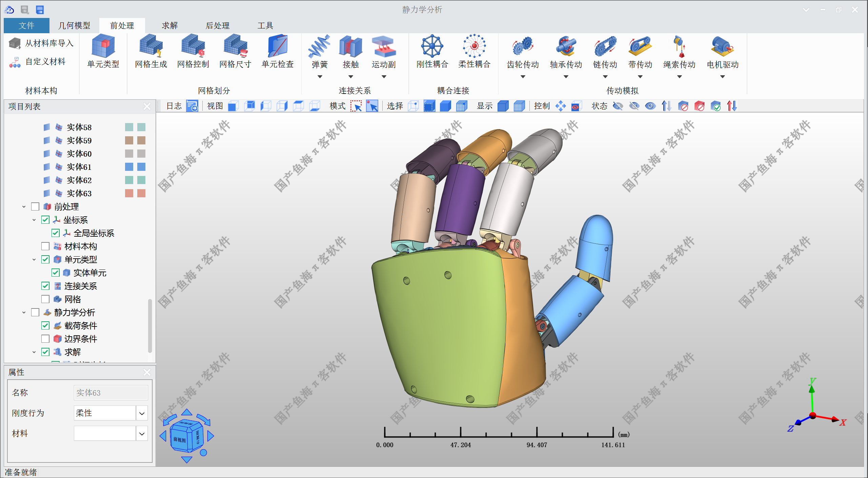Click the 前视图 face of navigation cube

[x=180, y=439]
